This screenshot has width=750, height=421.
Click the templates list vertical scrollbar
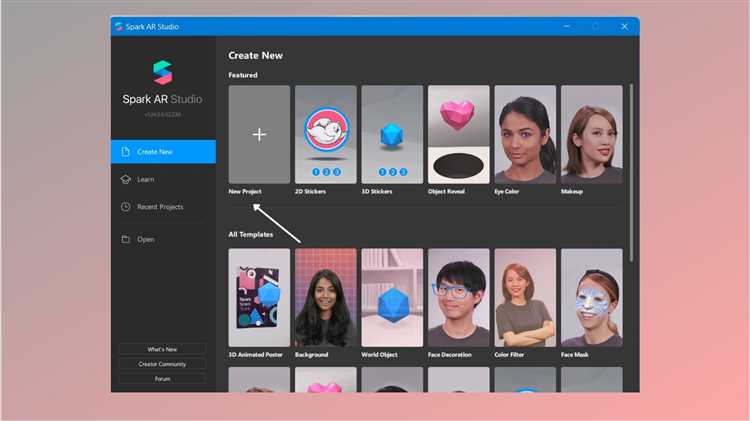631,172
